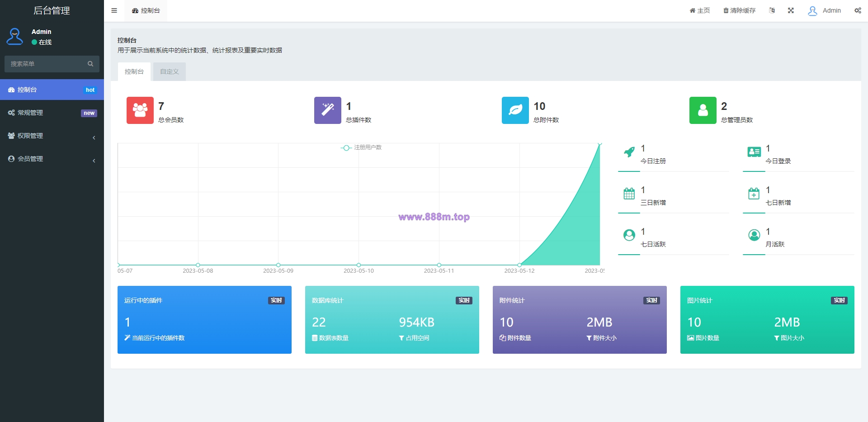Click the 实时 badge on 图片统计 card

coord(839,300)
